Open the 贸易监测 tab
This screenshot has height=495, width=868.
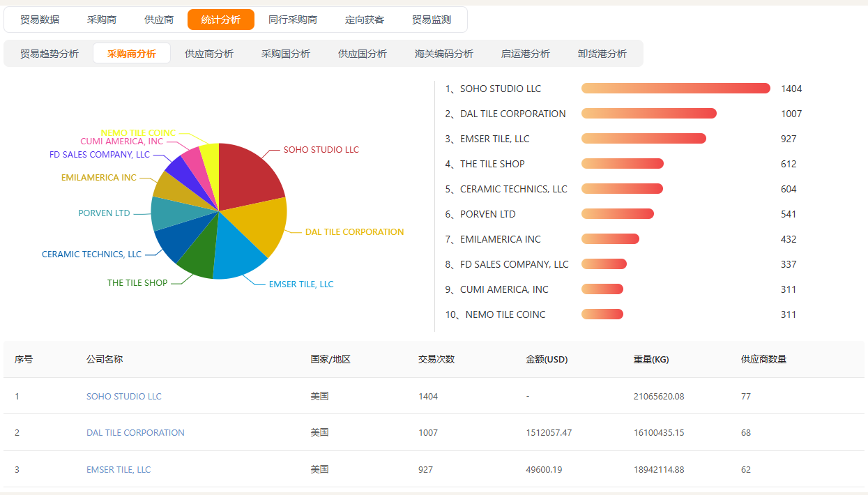pos(432,20)
